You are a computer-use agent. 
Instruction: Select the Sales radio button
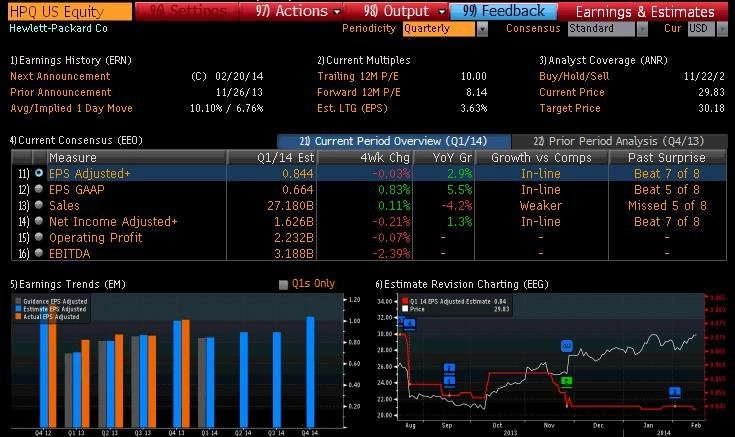click(x=39, y=205)
